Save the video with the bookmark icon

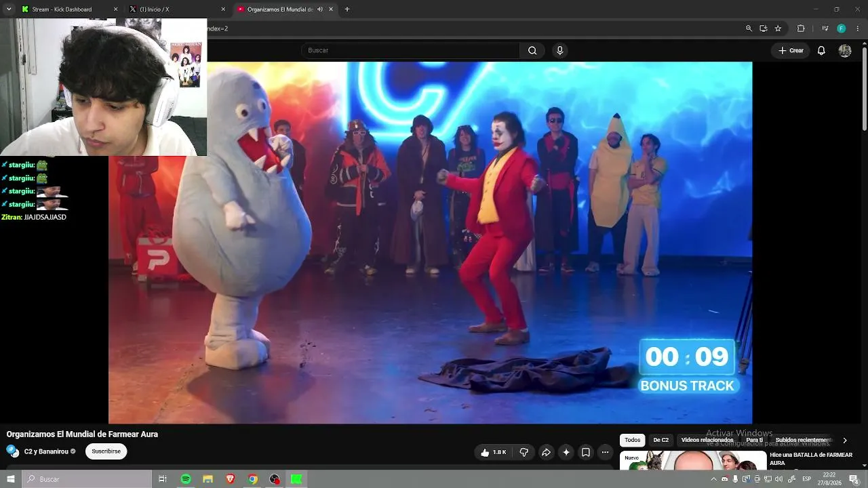586,452
